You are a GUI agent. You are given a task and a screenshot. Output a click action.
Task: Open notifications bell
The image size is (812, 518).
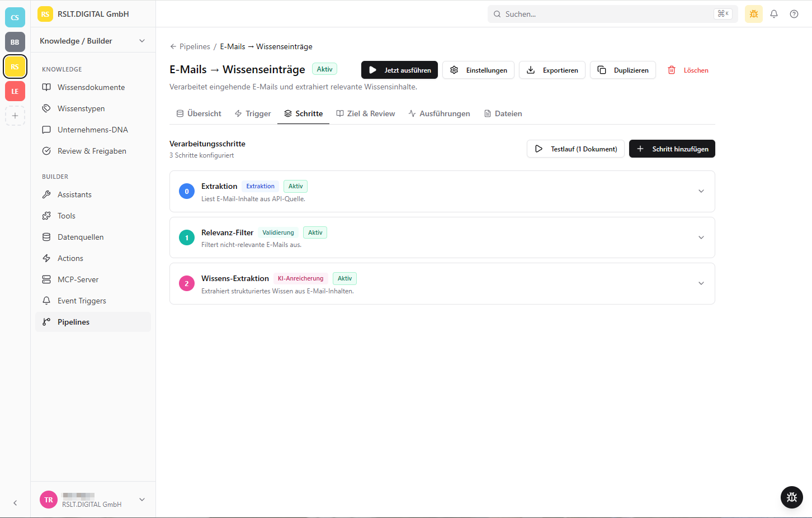[774, 14]
